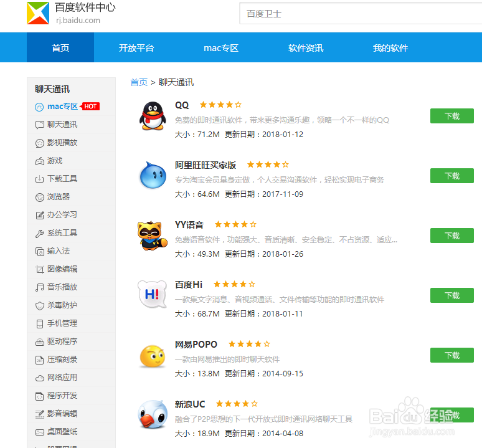Viewport: 482px width, 448px height.
Task: Click the rj.baidu.com site address text
Action: (78, 21)
